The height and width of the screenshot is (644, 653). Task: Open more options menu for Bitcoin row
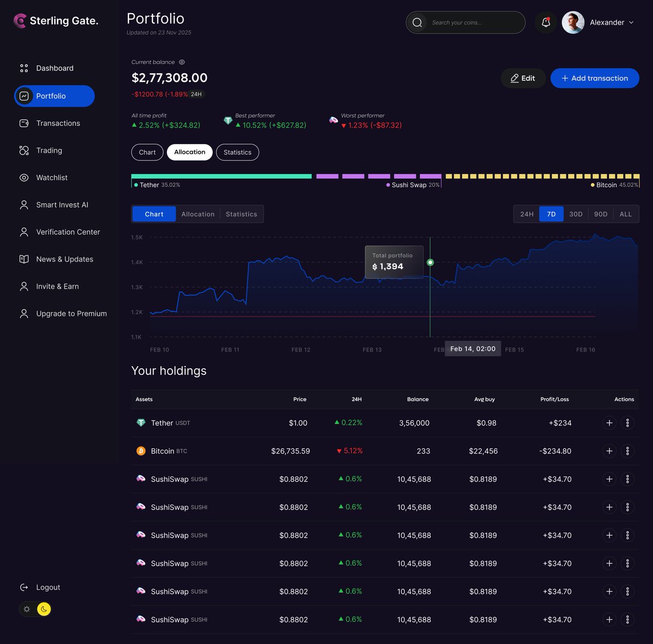(x=627, y=451)
